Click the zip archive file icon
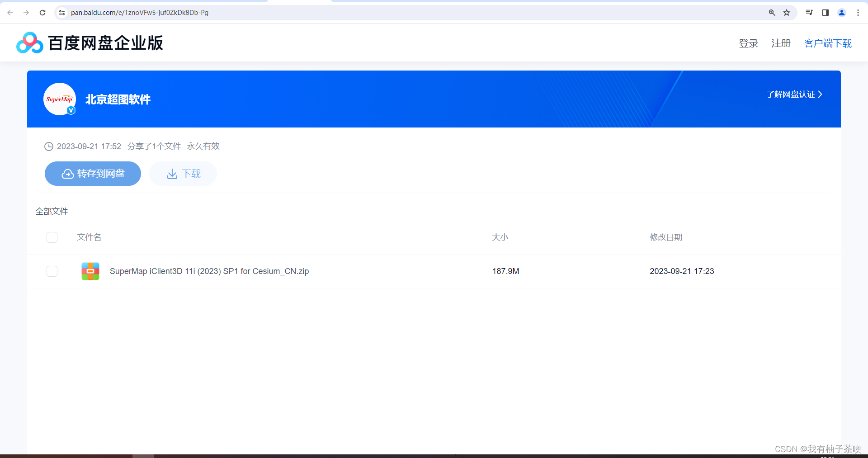Screen dimensions: 868x458 [90, 271]
